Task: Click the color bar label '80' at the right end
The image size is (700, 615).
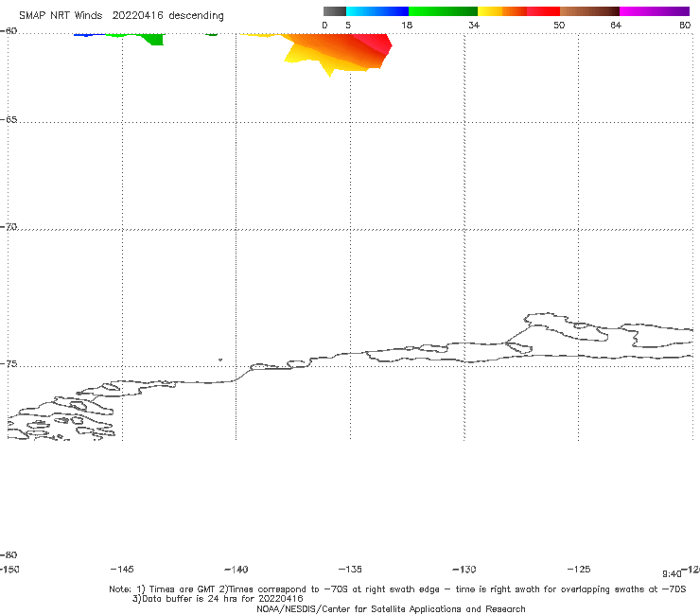Action: pyautogui.click(x=685, y=25)
